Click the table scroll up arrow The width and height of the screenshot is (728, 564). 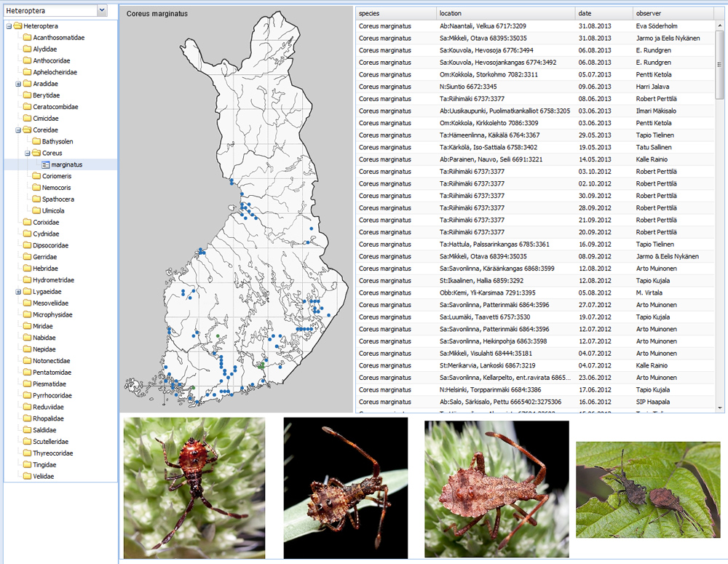[x=720, y=25]
